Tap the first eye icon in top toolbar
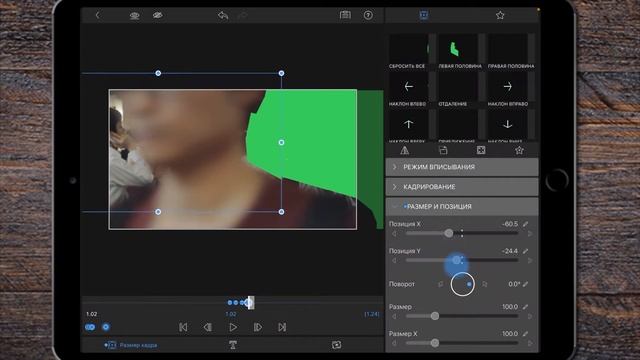The width and height of the screenshot is (640, 360). pyautogui.click(x=134, y=16)
